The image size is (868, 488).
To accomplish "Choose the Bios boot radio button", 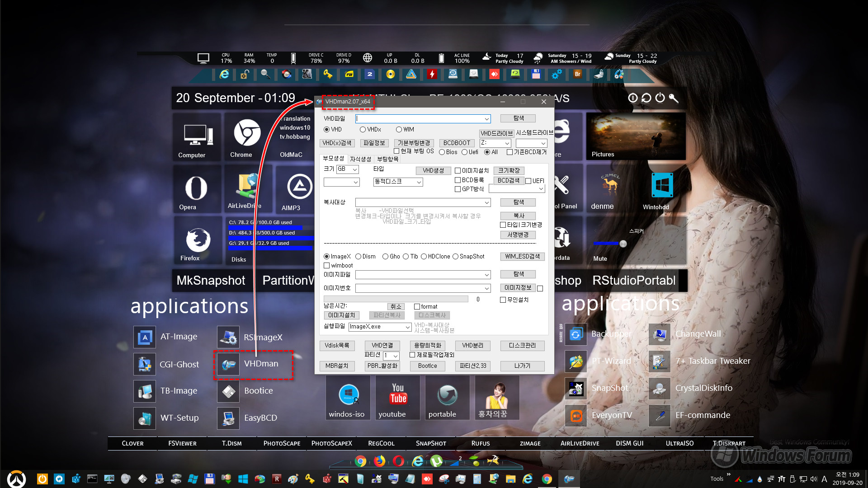I will pyautogui.click(x=448, y=152).
